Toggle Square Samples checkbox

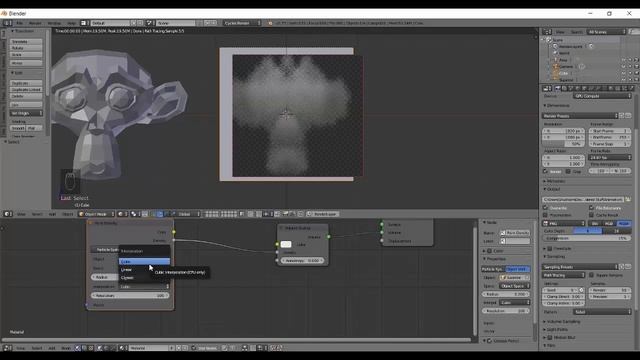(x=591, y=275)
